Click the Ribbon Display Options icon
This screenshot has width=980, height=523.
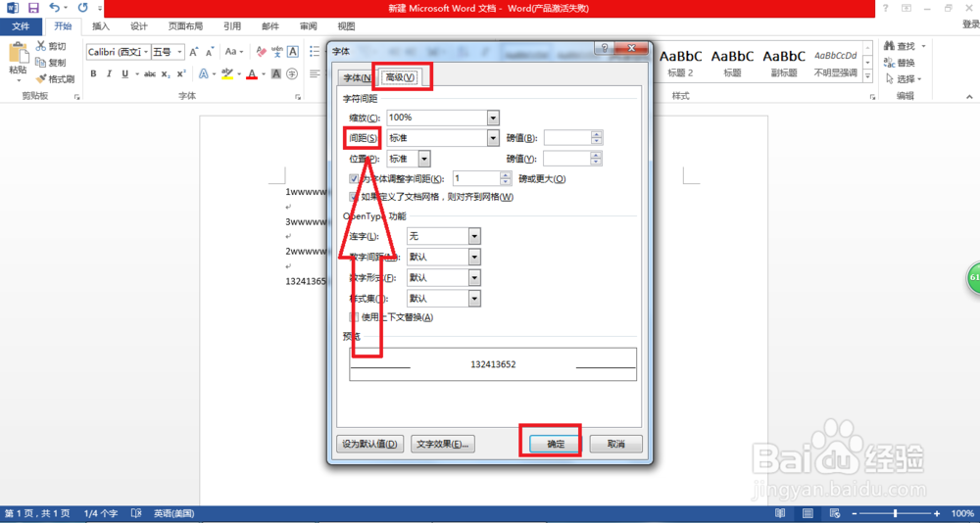pyautogui.click(x=906, y=8)
